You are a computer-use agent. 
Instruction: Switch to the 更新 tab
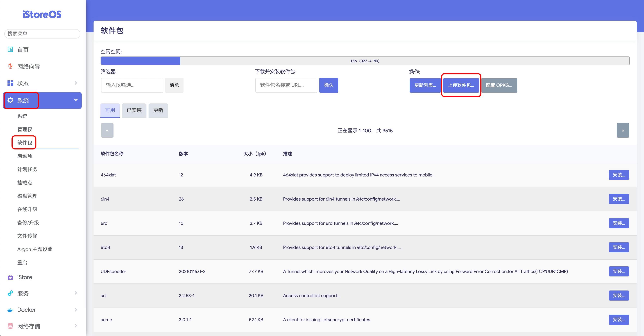point(158,110)
